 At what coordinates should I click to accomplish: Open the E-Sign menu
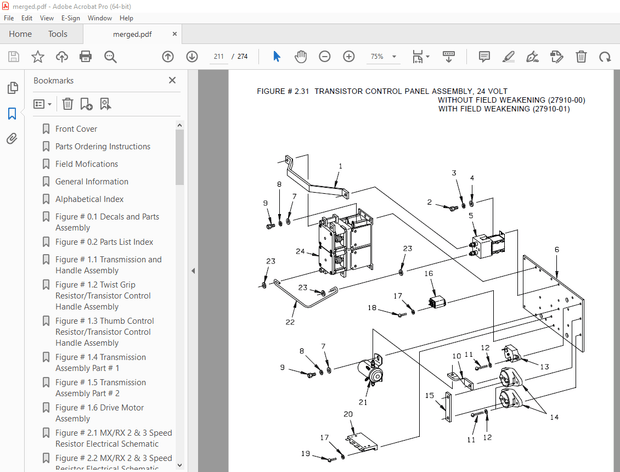point(70,18)
